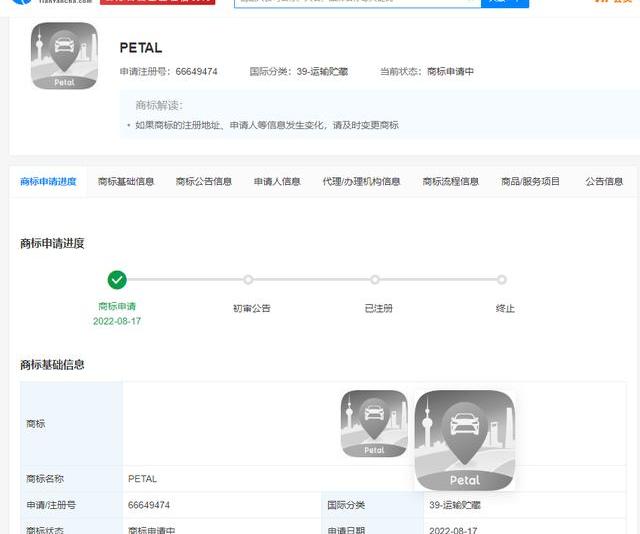Image resolution: width=640 pixels, height=534 pixels.
Task: Click the 申请/注册号 label cell
Action: click(x=71, y=505)
